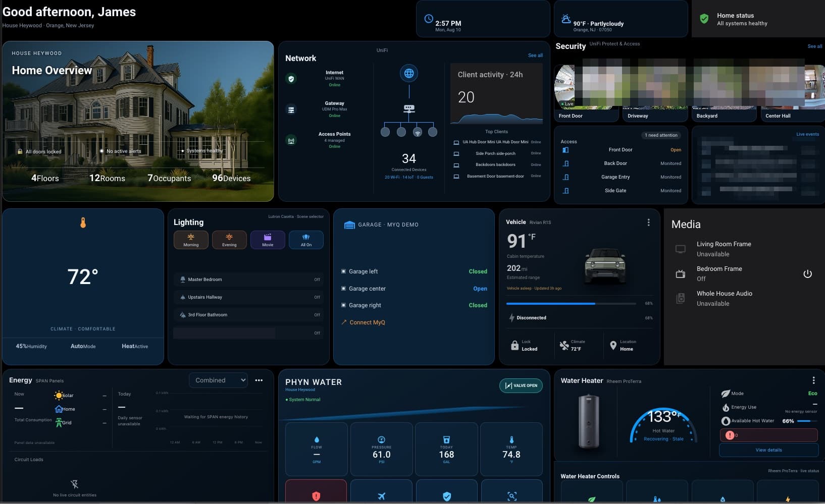The height and width of the screenshot is (504, 825).
Task: Open the Energy panel three-dot menu
Action: (259, 380)
